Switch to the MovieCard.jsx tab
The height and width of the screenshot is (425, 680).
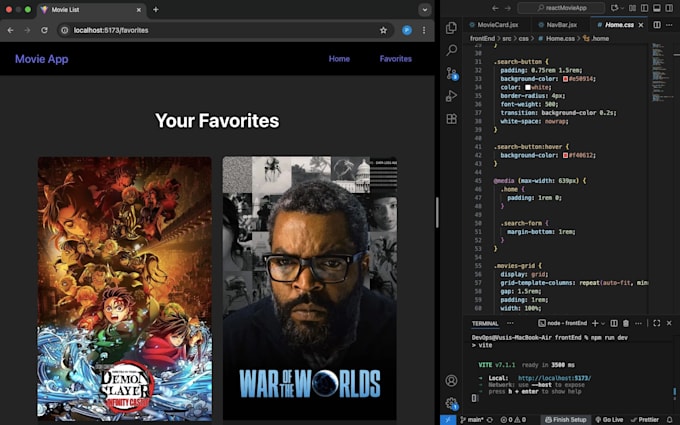pyautogui.click(x=497, y=25)
